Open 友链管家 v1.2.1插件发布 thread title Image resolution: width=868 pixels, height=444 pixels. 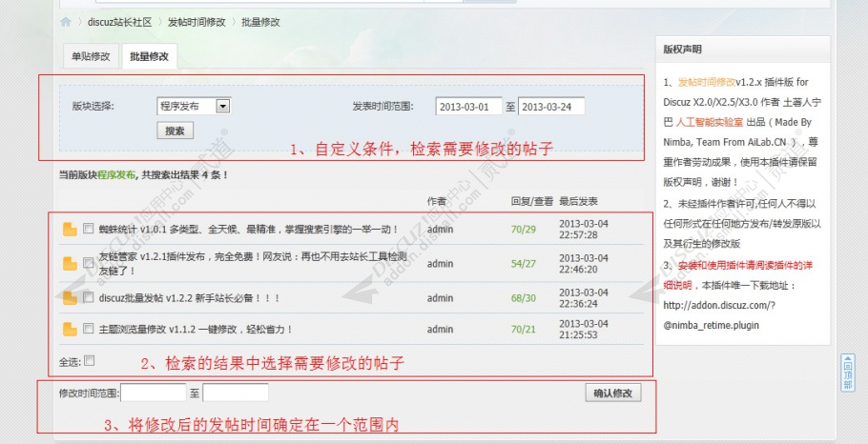253,264
